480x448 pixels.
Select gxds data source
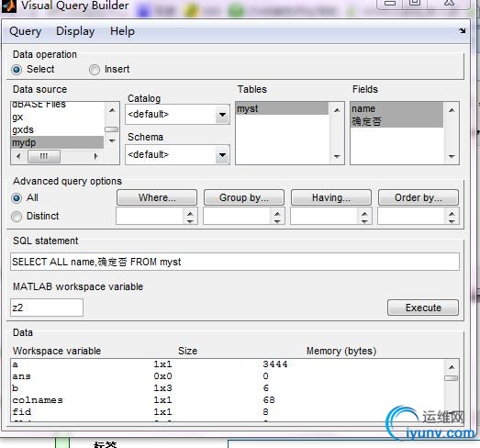(x=57, y=129)
